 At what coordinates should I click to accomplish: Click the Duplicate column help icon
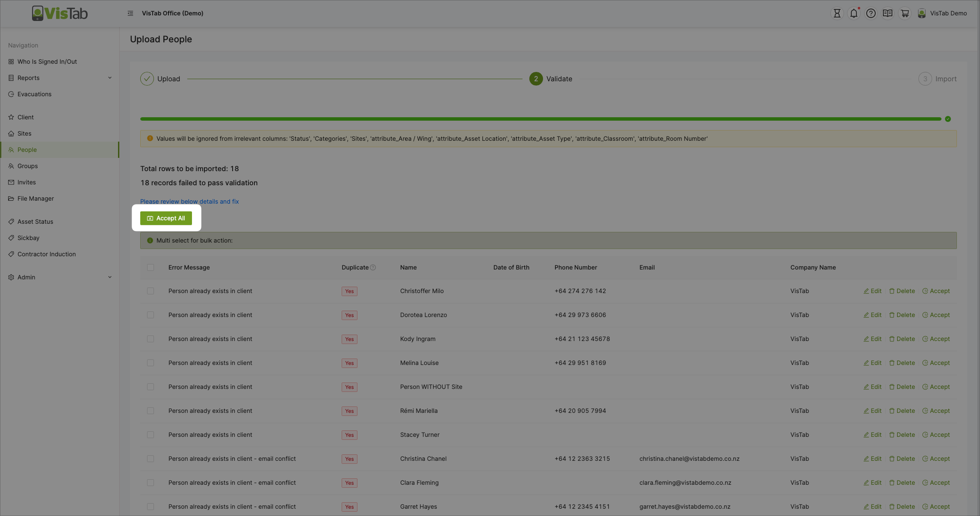373,267
